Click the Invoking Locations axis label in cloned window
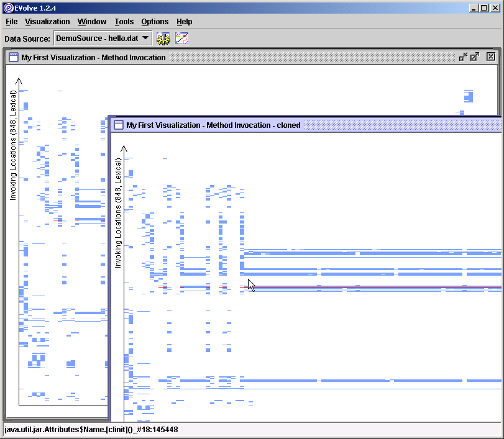 [x=118, y=213]
